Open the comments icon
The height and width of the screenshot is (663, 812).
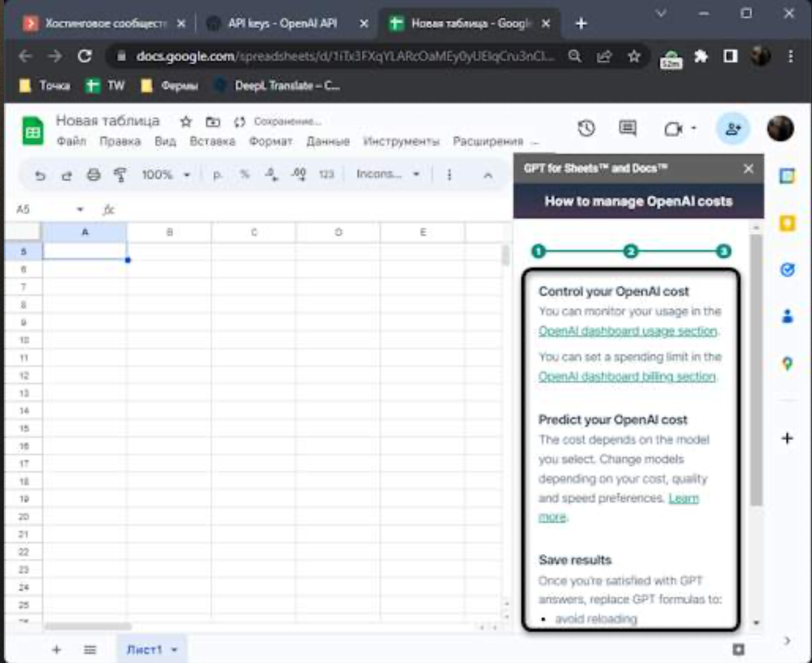(x=628, y=128)
